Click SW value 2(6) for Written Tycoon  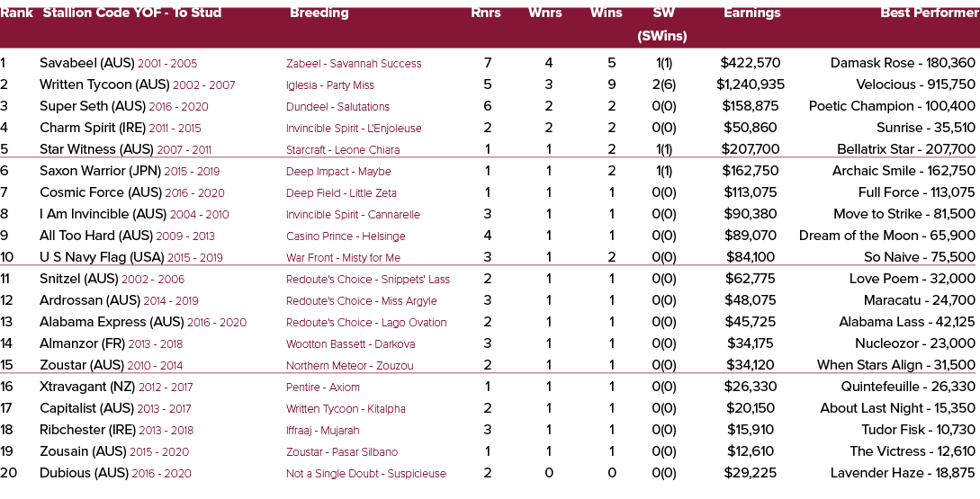tap(662, 85)
